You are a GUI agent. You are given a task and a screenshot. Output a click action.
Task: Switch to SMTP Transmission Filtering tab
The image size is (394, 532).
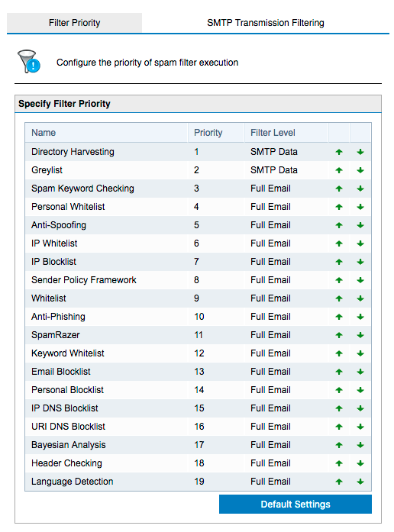[266, 23]
